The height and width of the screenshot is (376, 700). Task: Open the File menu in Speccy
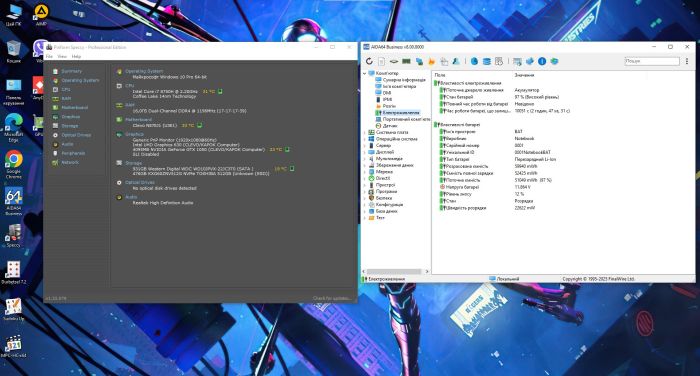coord(49,56)
